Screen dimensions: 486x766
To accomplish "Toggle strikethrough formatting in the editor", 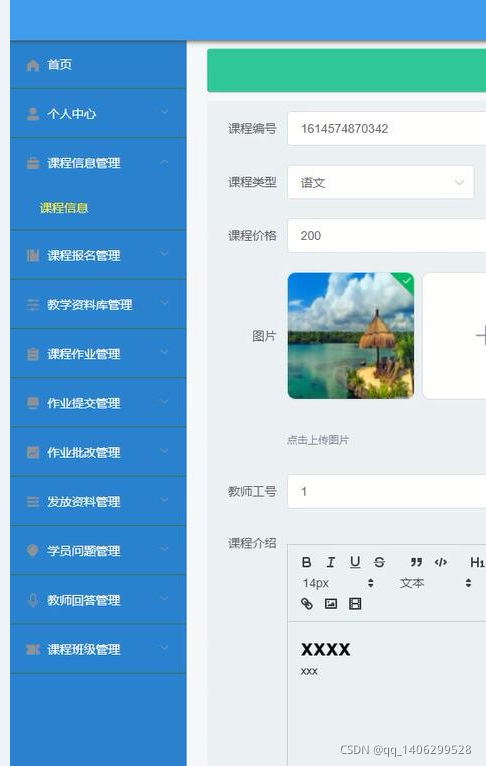I will pyautogui.click(x=379, y=562).
